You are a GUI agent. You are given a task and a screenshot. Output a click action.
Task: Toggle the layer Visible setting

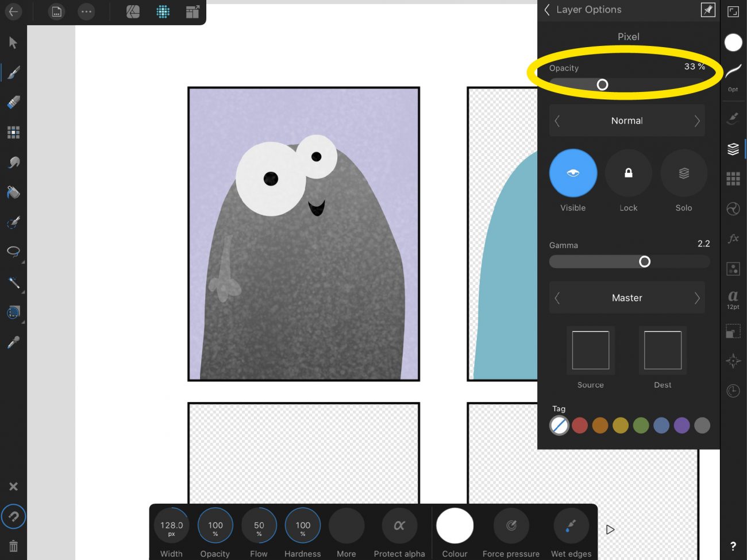coord(573,172)
